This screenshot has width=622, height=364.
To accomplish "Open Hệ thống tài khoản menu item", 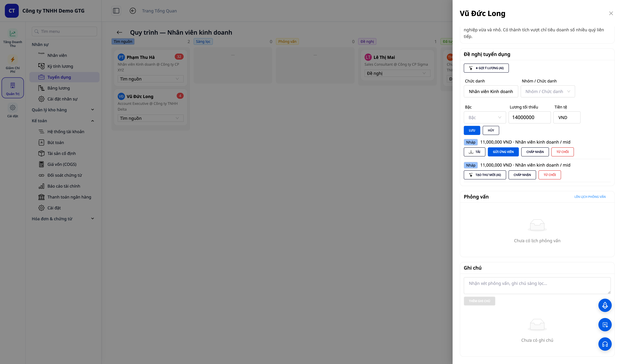I will (64, 132).
